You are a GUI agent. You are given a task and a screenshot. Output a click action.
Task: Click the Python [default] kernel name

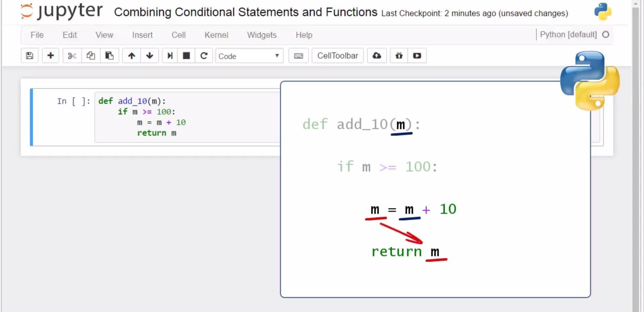[x=568, y=35]
